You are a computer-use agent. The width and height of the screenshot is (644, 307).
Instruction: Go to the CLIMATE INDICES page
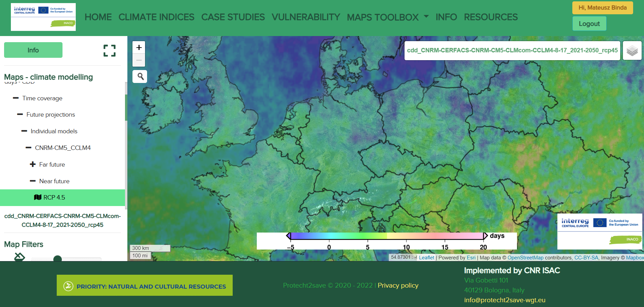coord(156,17)
